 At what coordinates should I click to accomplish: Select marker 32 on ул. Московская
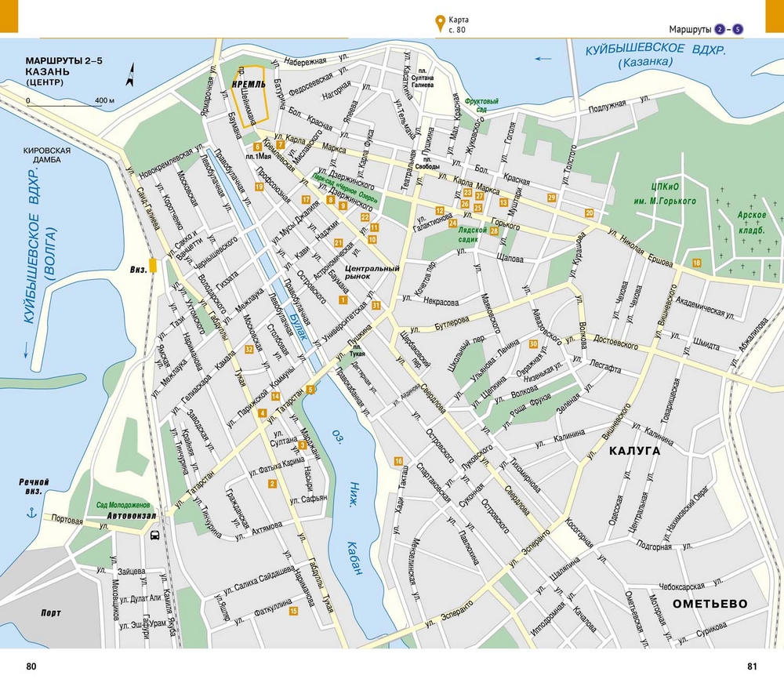click(249, 349)
